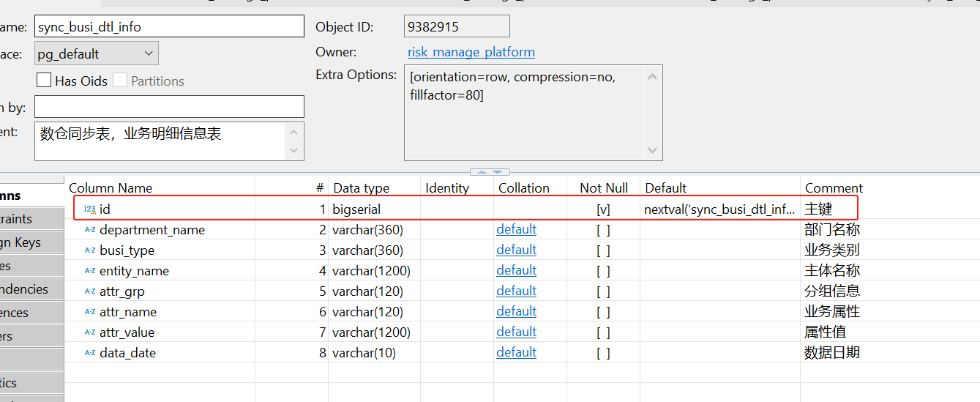The width and height of the screenshot is (980, 402).
Task: Click the text type icon beside entity_name
Action: [90, 271]
